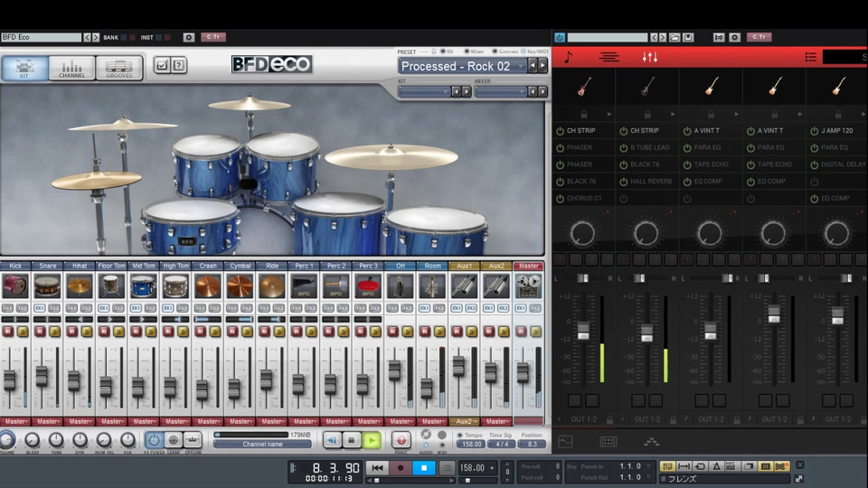This screenshot has width=868, height=488.
Task: Click the OH channel volume fader
Action: point(394,370)
